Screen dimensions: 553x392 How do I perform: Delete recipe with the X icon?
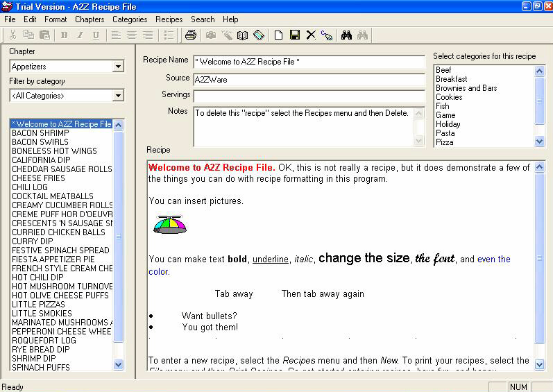[x=311, y=35]
